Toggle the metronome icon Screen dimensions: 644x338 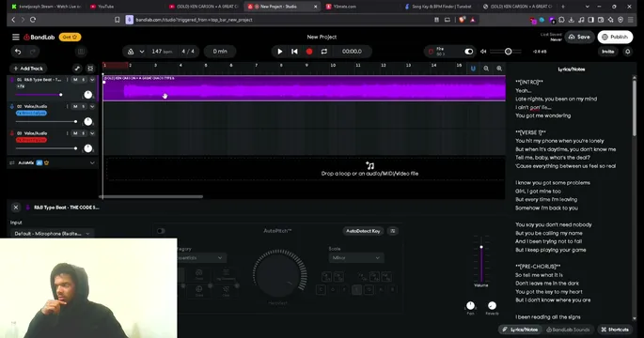coord(131,52)
